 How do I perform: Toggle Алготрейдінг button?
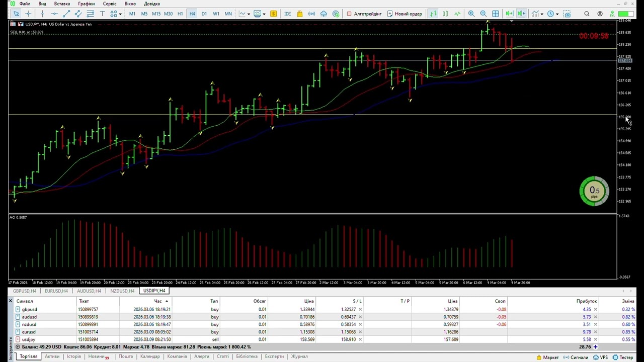click(x=364, y=14)
